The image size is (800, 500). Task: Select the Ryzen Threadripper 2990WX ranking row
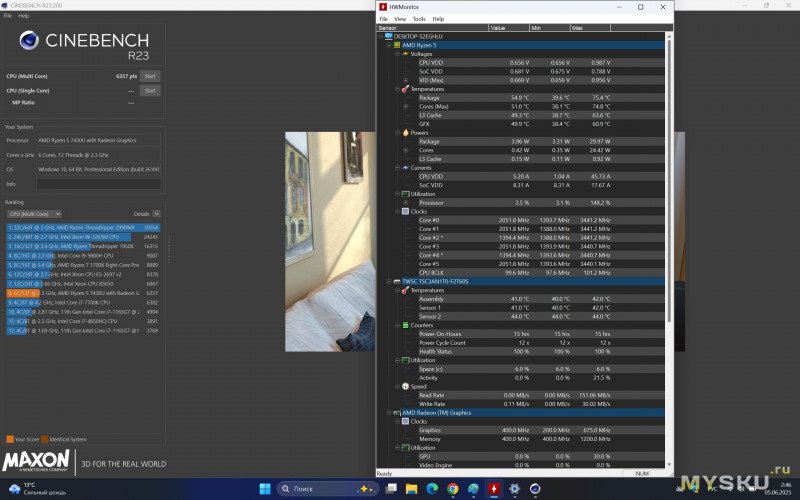pos(83,227)
